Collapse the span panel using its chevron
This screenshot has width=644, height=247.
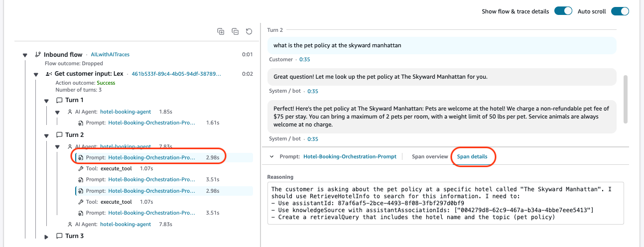coord(271,156)
